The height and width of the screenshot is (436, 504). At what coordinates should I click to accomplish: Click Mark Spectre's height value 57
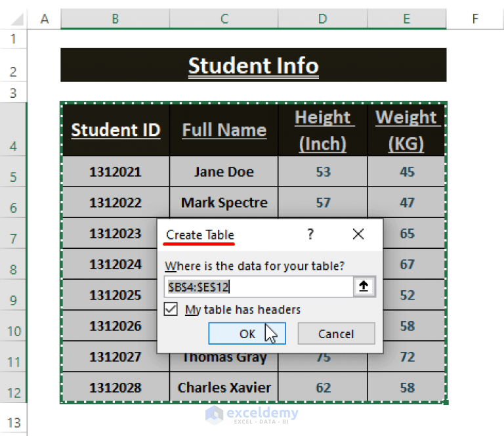323,202
